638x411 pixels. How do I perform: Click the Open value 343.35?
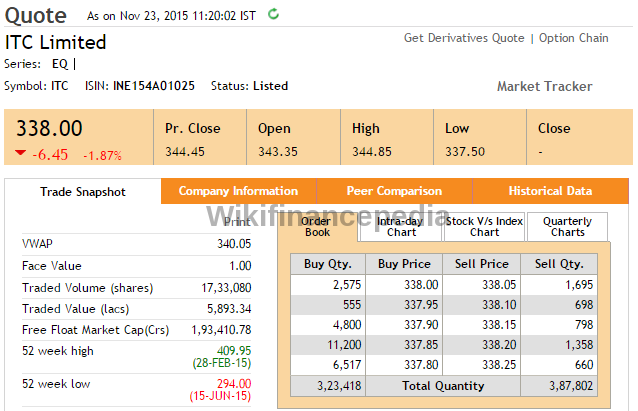(278, 152)
